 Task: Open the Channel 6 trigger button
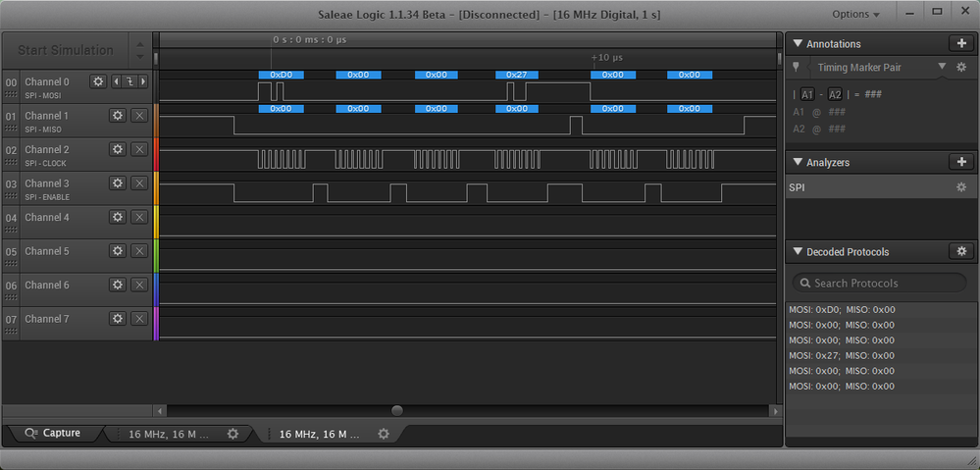[x=140, y=285]
